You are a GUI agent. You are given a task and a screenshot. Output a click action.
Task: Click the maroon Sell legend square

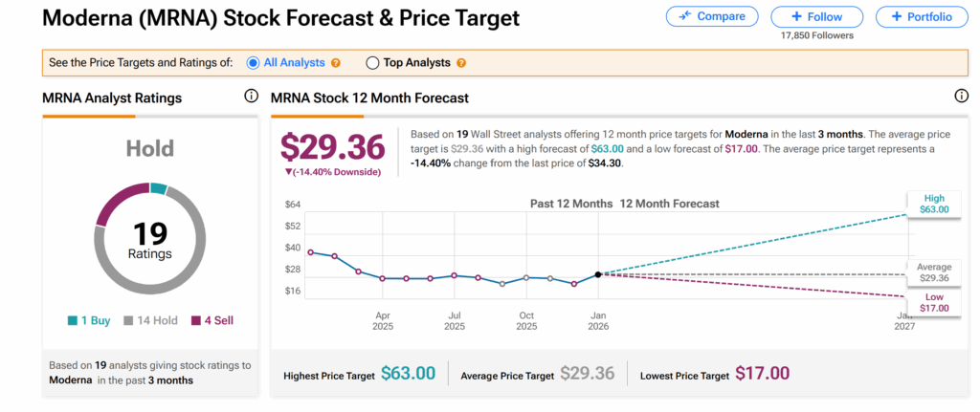[196, 321]
